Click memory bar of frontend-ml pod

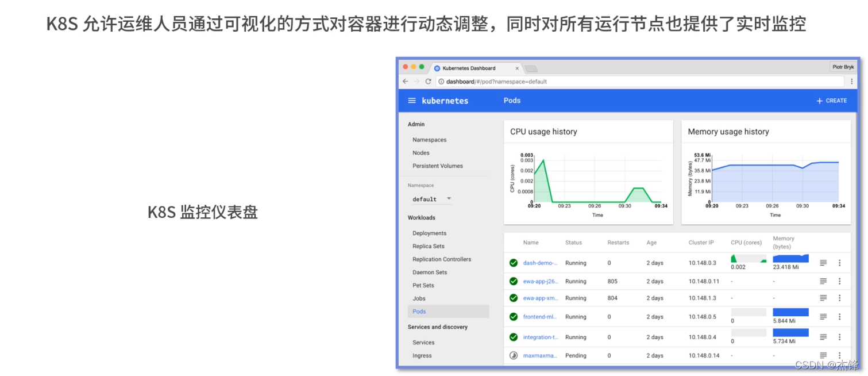coord(791,313)
